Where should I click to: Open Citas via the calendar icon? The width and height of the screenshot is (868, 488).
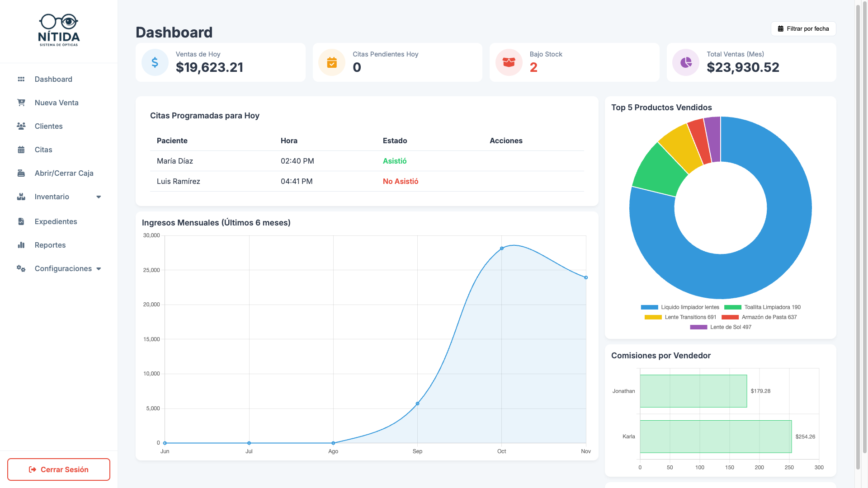point(21,150)
